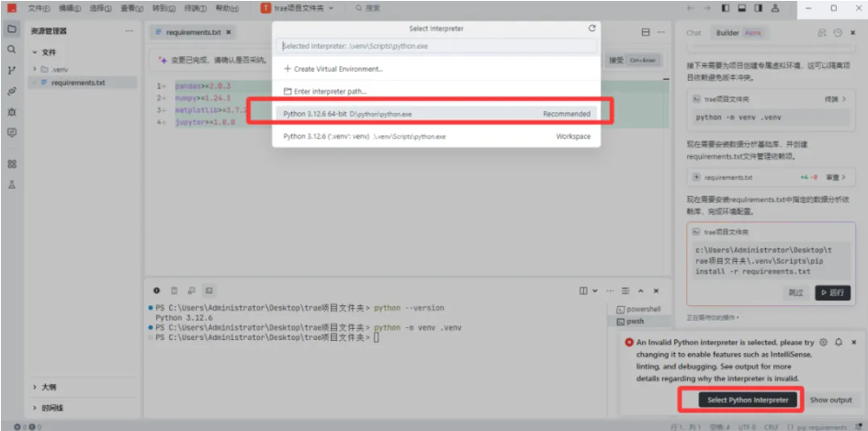This screenshot has width=868, height=431.
Task: Open the 终端 menu
Action: [196, 8]
